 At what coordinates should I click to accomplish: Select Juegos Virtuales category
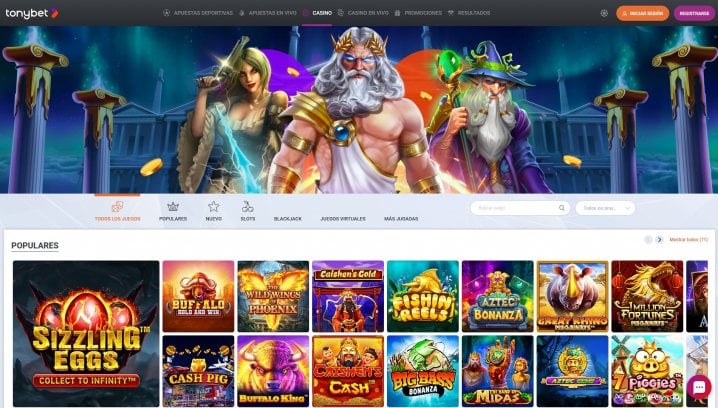(x=343, y=219)
